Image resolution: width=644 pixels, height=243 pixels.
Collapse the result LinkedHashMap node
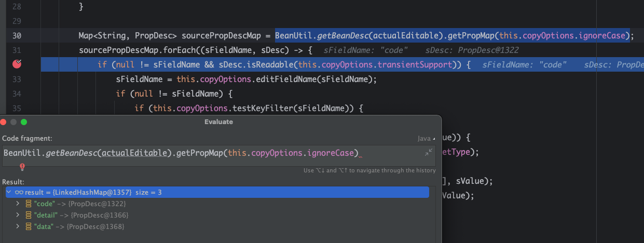(9, 193)
